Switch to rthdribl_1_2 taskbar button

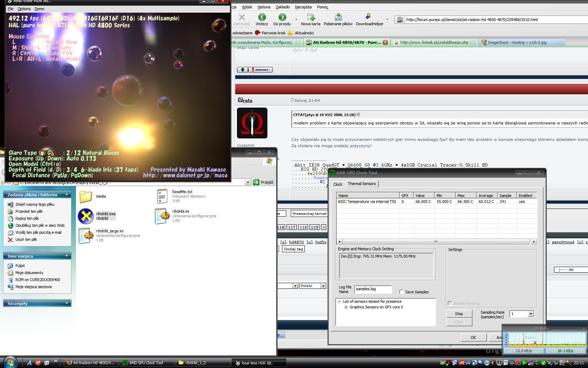202,363
